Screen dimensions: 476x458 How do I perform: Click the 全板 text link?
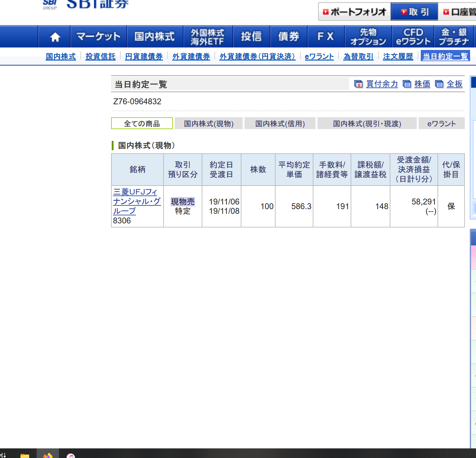pos(455,84)
